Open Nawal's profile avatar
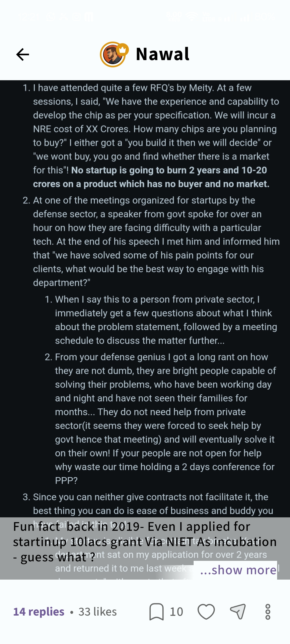Image resolution: width=290 pixels, height=644 pixels. pyautogui.click(x=113, y=55)
